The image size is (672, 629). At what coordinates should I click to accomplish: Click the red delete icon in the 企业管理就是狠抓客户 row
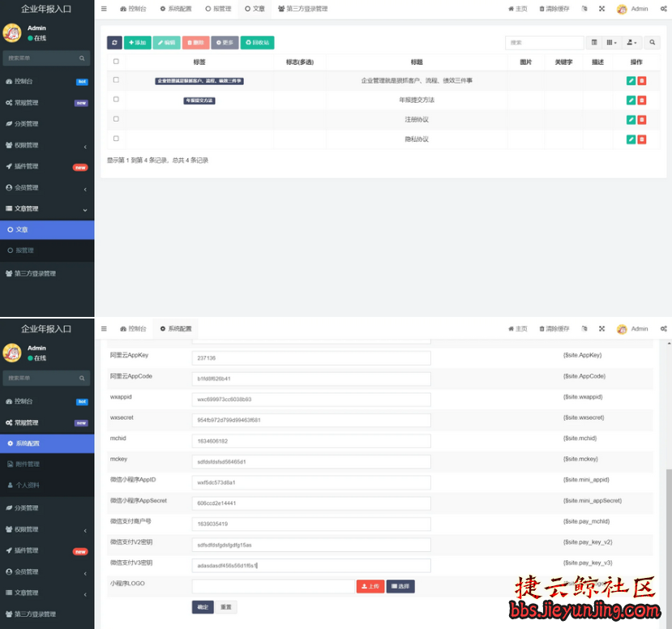coord(641,80)
